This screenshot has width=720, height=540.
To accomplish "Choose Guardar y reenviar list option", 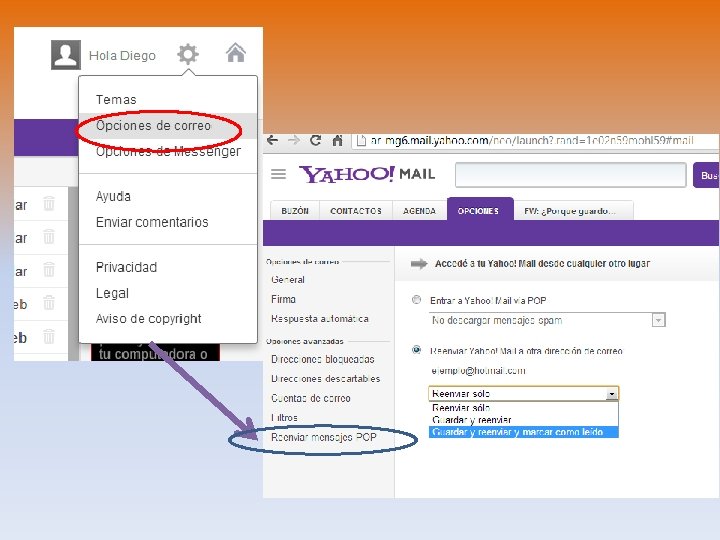I will coord(472,420).
